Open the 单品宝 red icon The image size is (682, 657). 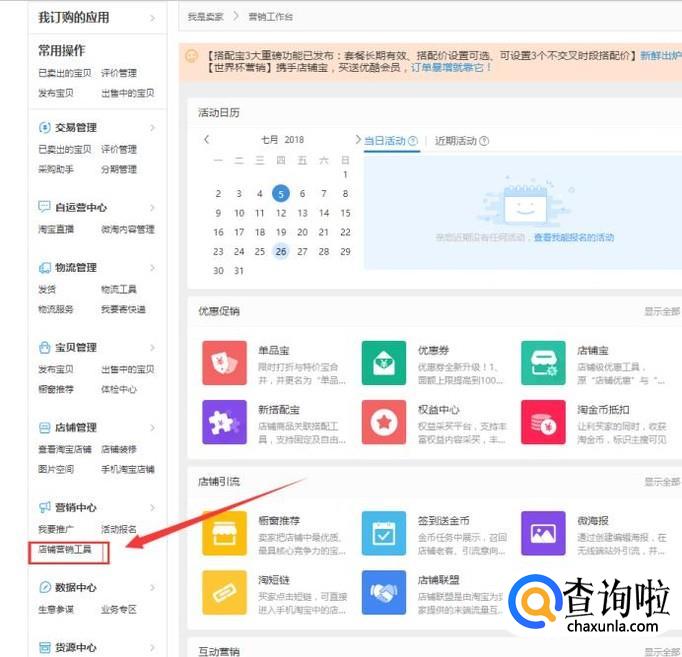tap(224, 362)
